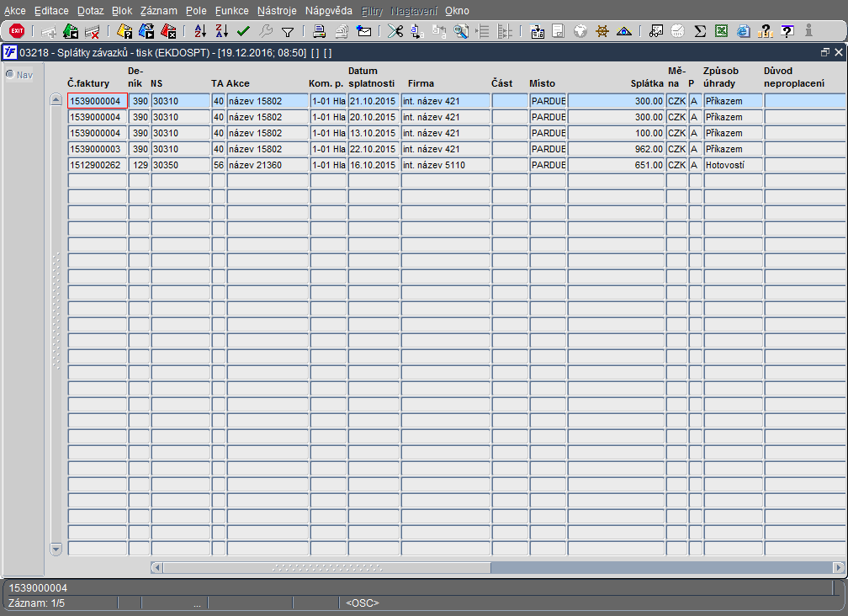Restore the inner form window
The height and width of the screenshot is (616, 848).
(824, 52)
